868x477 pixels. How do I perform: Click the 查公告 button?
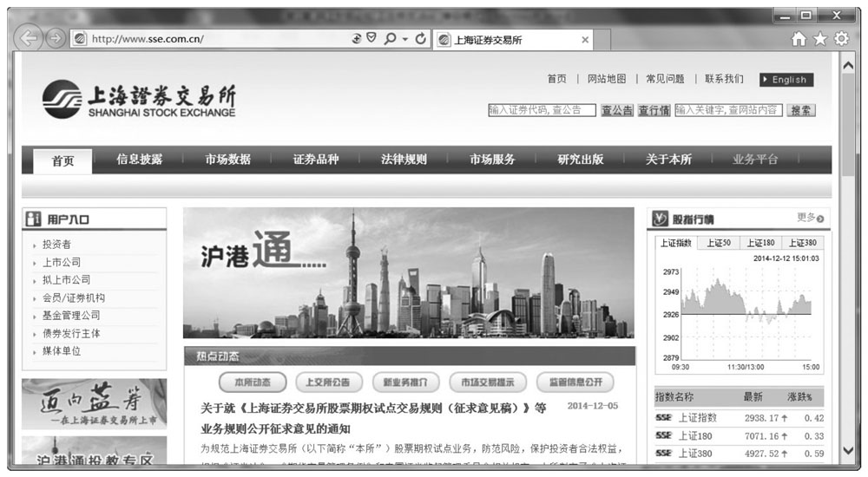616,110
